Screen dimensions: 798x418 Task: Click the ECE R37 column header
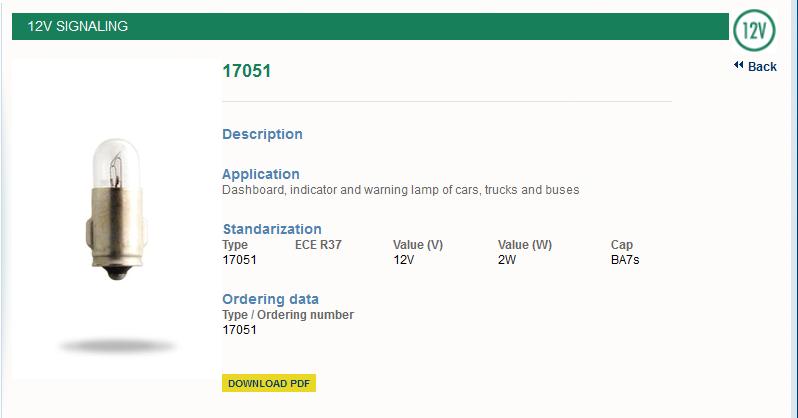click(x=318, y=245)
